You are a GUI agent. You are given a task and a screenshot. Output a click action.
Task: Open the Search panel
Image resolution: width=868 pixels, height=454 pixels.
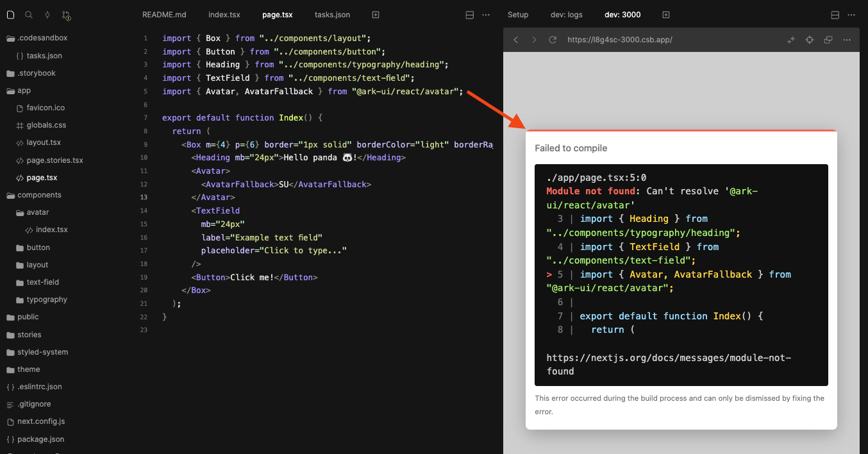pos(28,14)
